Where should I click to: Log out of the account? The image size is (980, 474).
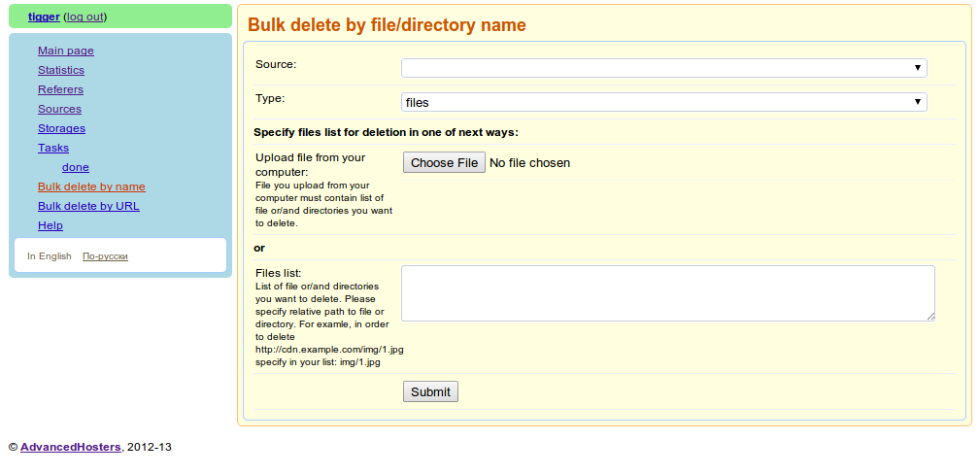point(85,17)
